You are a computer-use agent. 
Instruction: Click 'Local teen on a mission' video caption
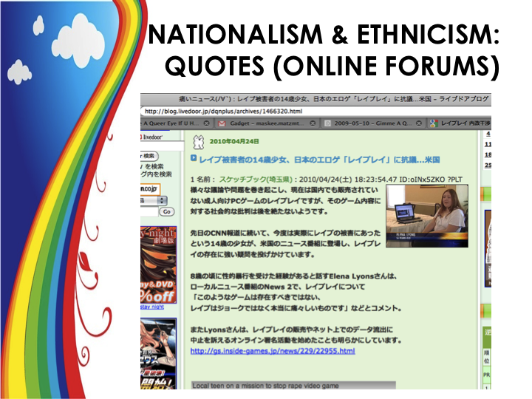(x=266, y=386)
